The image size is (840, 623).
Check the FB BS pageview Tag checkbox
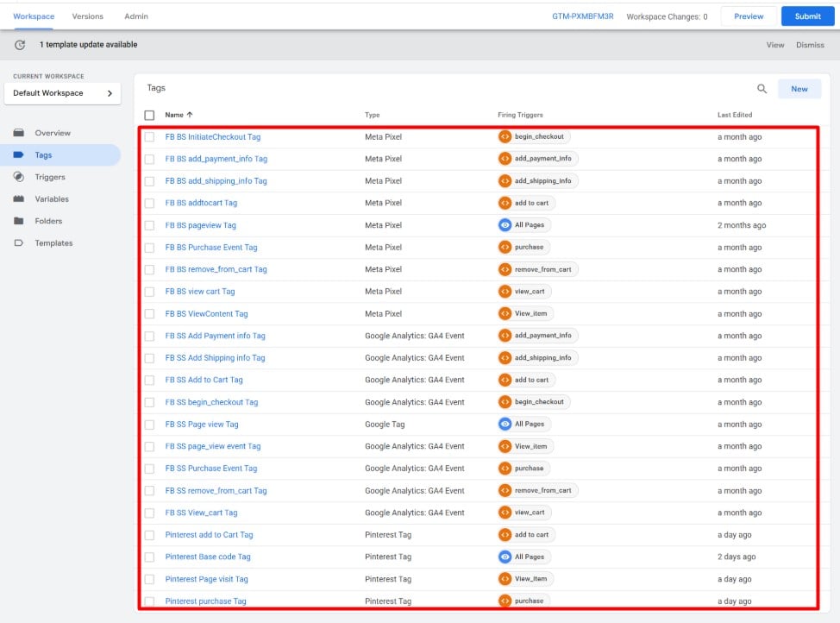(x=149, y=225)
